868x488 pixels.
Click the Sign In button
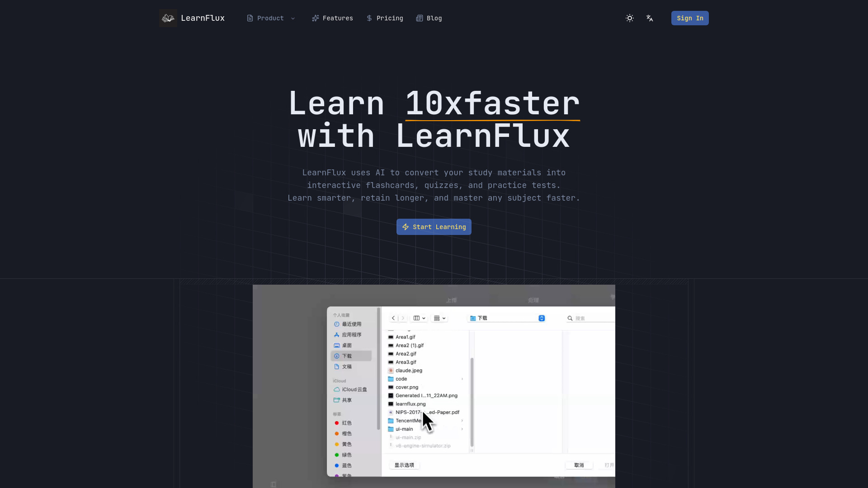coord(690,18)
